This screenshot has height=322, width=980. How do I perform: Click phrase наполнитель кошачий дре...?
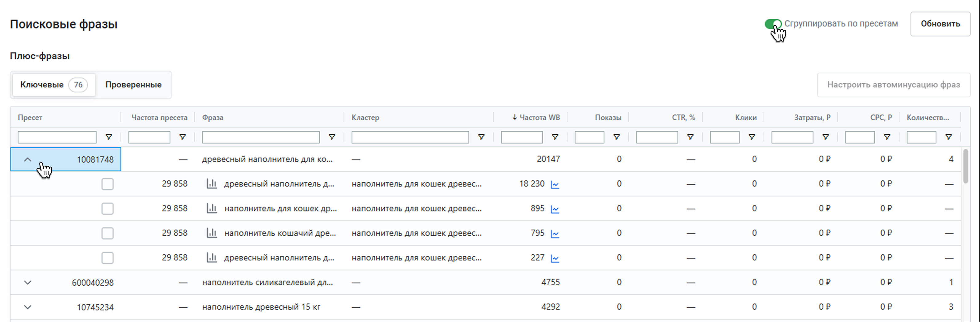(280, 233)
